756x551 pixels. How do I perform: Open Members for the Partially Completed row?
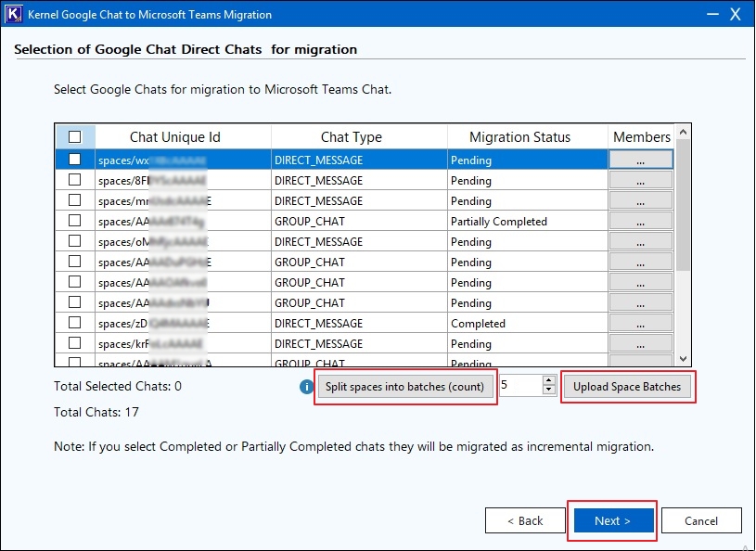coord(641,222)
